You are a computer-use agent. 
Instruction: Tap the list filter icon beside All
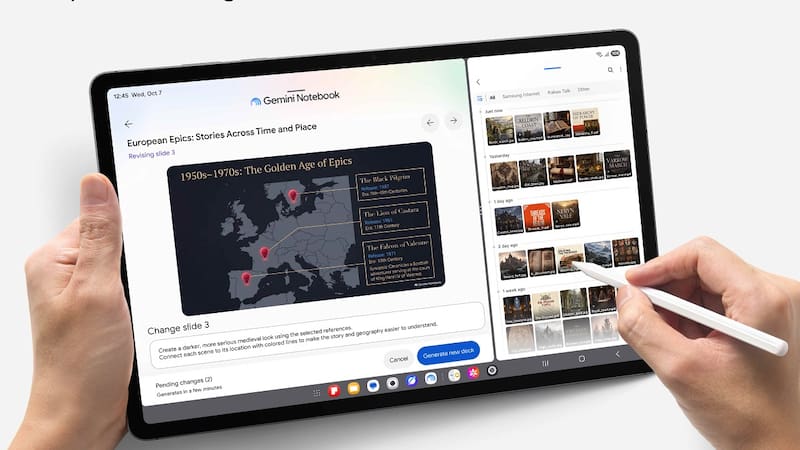pyautogui.click(x=480, y=98)
